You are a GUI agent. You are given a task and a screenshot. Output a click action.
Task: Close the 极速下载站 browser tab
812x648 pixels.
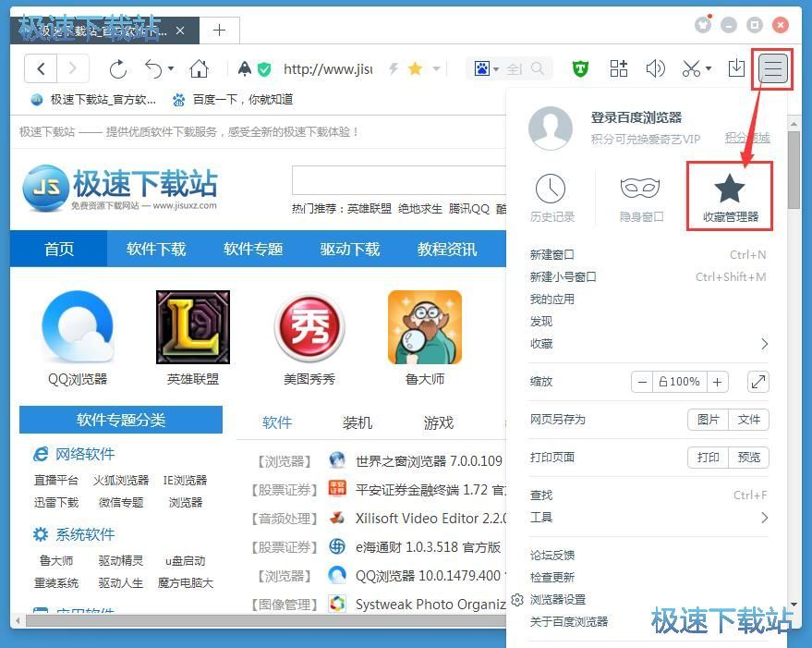click(180, 31)
